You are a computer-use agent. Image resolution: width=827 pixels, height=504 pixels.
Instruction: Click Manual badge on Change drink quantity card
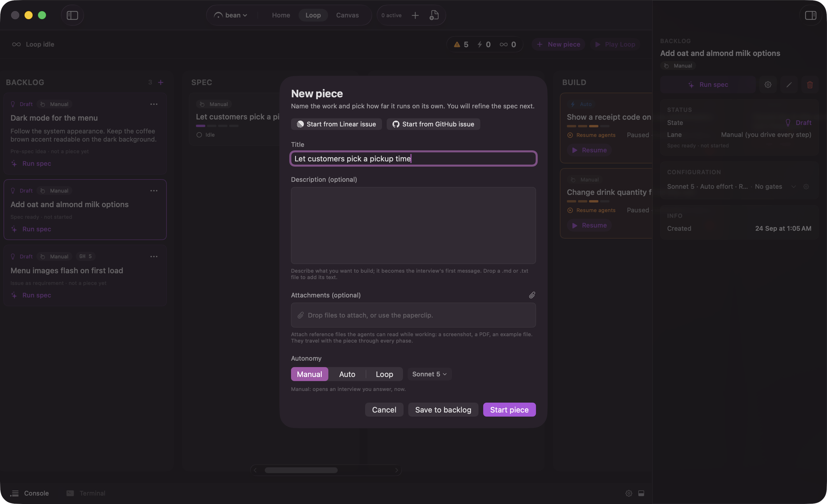point(585,180)
